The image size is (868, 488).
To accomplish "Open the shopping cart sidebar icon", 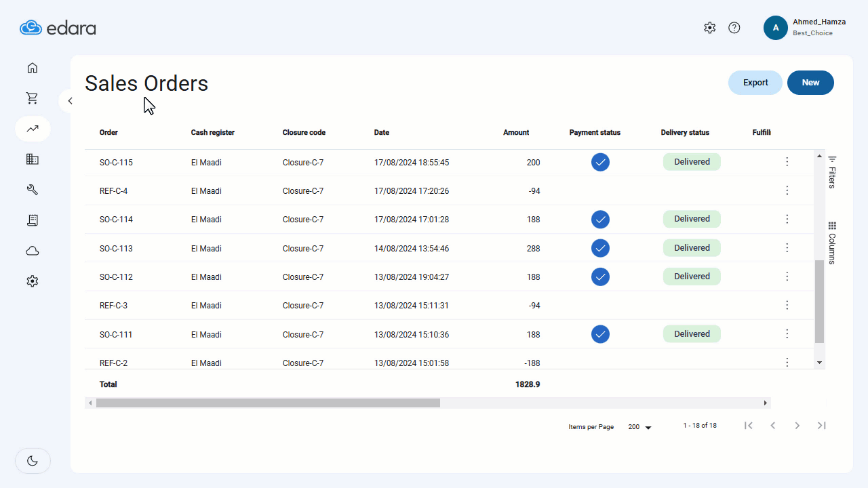I will coord(33,98).
